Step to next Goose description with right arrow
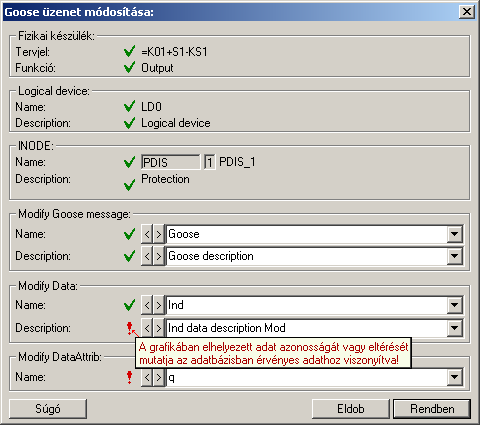This screenshot has height=425, width=480. click(159, 256)
